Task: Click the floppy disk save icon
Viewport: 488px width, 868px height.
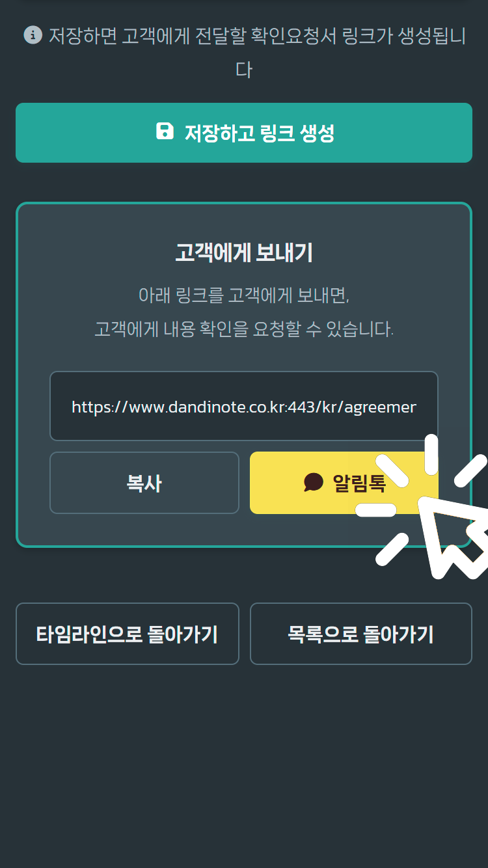Action: pos(165,131)
